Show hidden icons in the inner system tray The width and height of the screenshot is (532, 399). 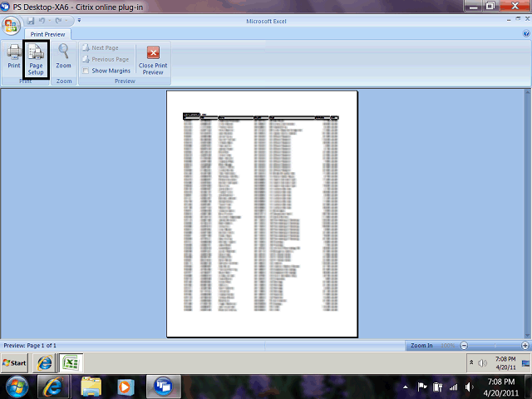(473, 362)
